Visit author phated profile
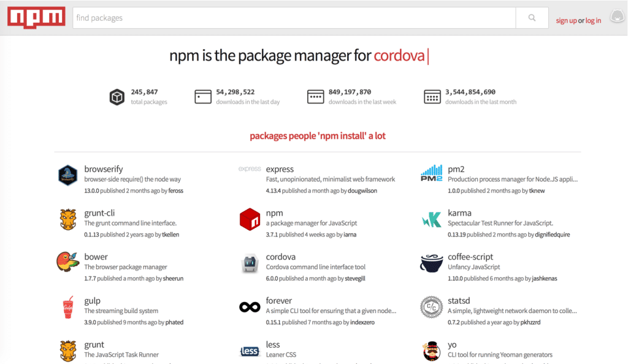Image resolution: width=628 pixels, height=364 pixels. pyautogui.click(x=174, y=322)
